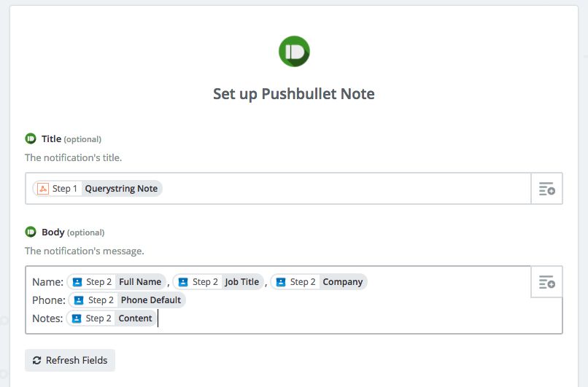Click the contact icon in Phone Default pill
588x387 pixels.
(x=79, y=300)
